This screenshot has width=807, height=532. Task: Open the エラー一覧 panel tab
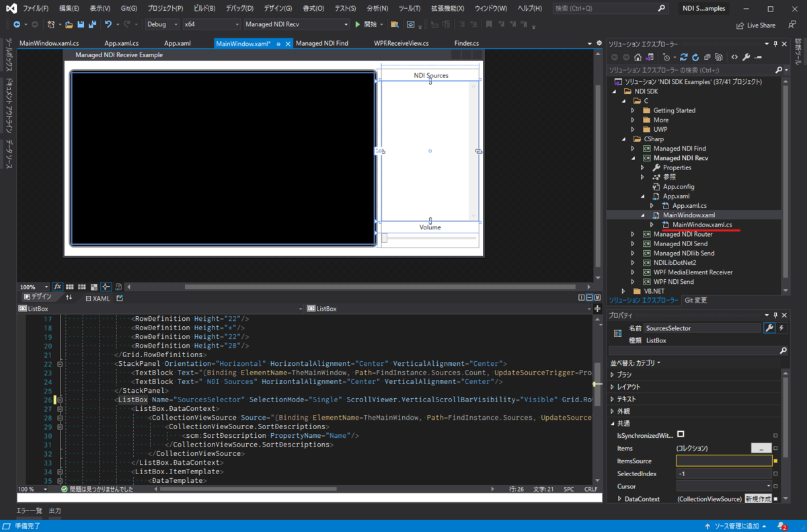pos(30,511)
